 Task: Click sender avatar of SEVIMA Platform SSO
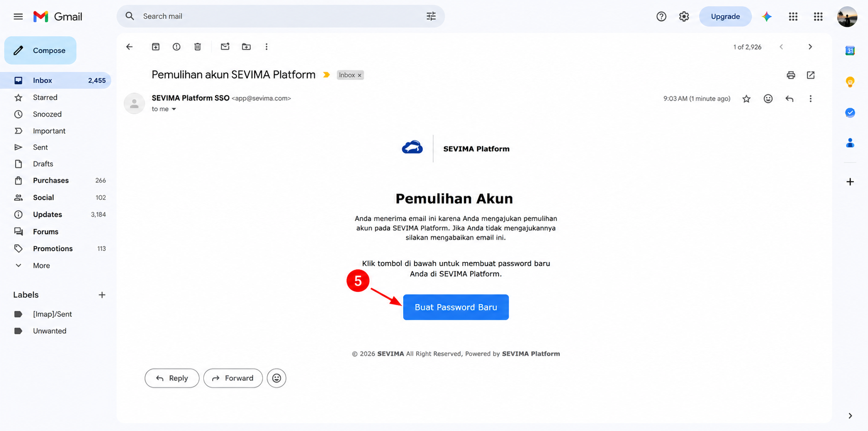click(x=134, y=103)
